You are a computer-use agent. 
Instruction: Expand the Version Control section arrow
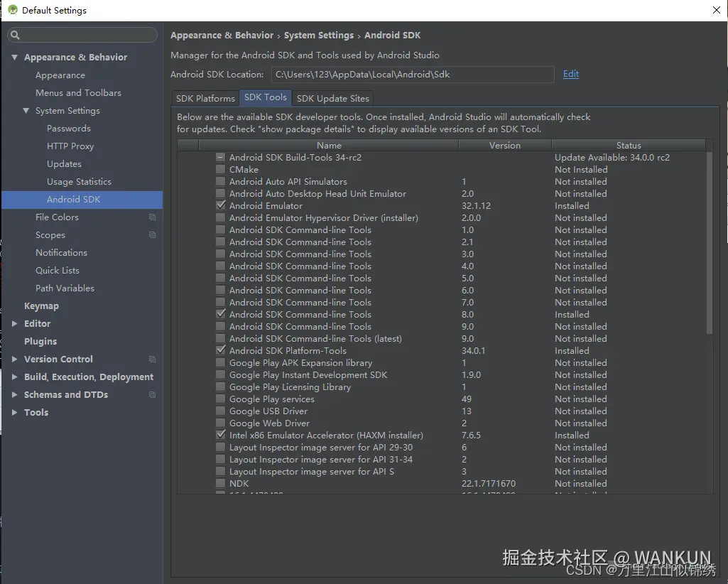(14, 359)
